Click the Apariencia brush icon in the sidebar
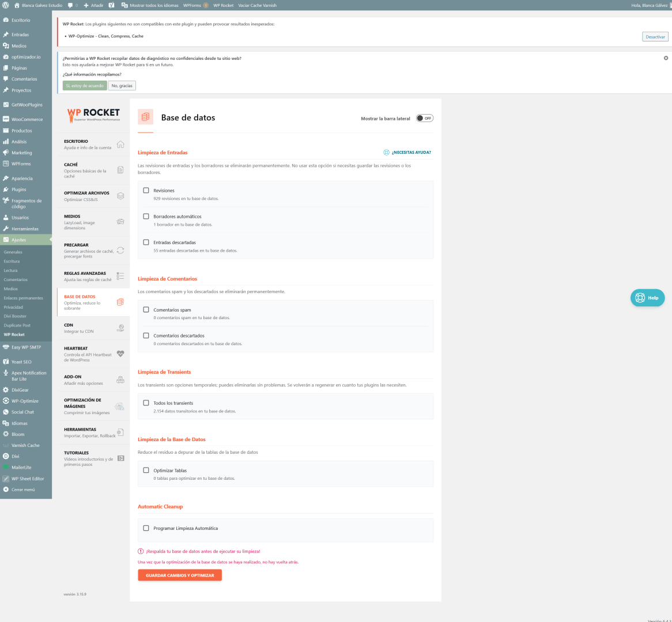Image resolution: width=672 pixels, height=622 pixels. pos(6,178)
